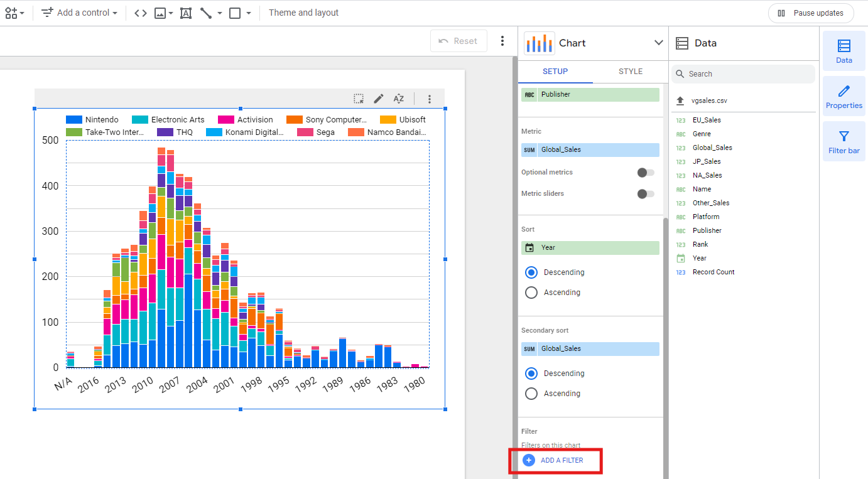The height and width of the screenshot is (479, 868).
Task: Switch to the STYLE tab
Action: point(630,72)
